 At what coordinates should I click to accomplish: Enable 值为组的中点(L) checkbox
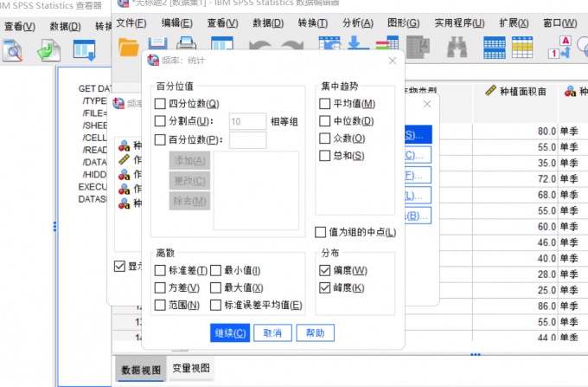coord(320,232)
